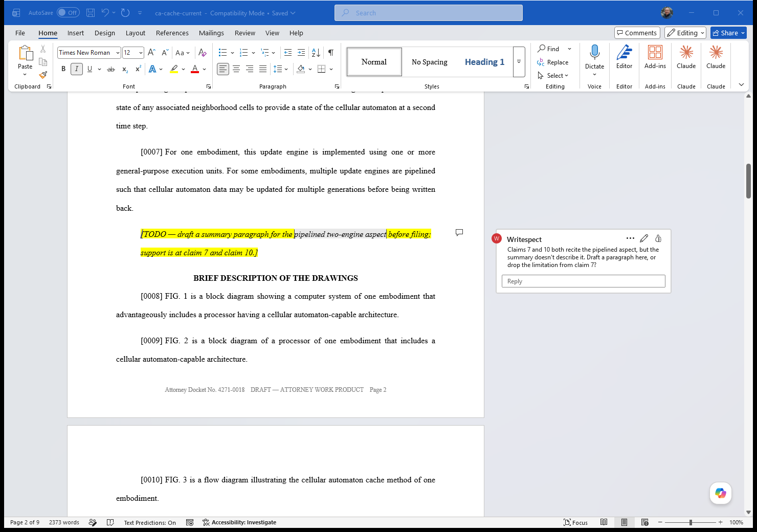
Task: Increase font size with grow font icon
Action: (151, 53)
